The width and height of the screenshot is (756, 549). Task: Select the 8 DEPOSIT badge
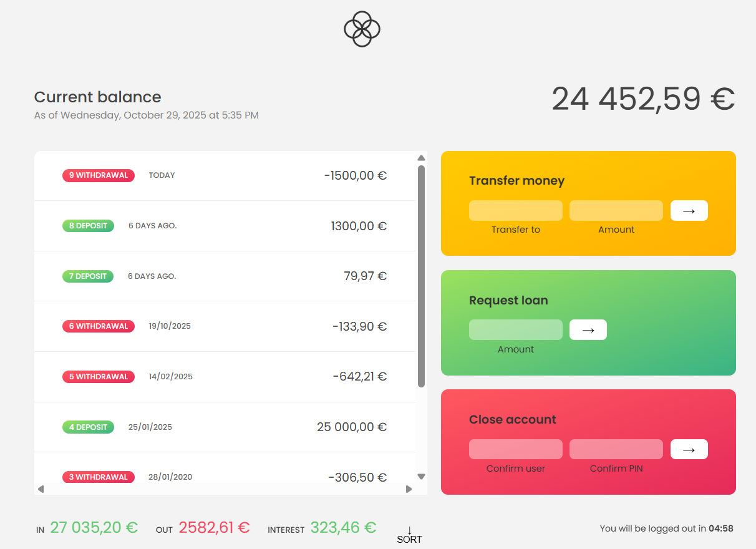(88, 225)
